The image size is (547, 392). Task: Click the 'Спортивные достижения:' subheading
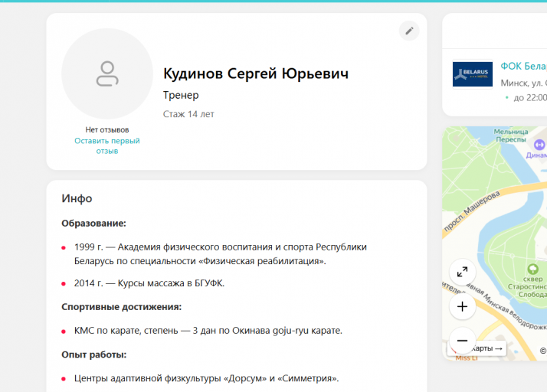click(x=121, y=307)
